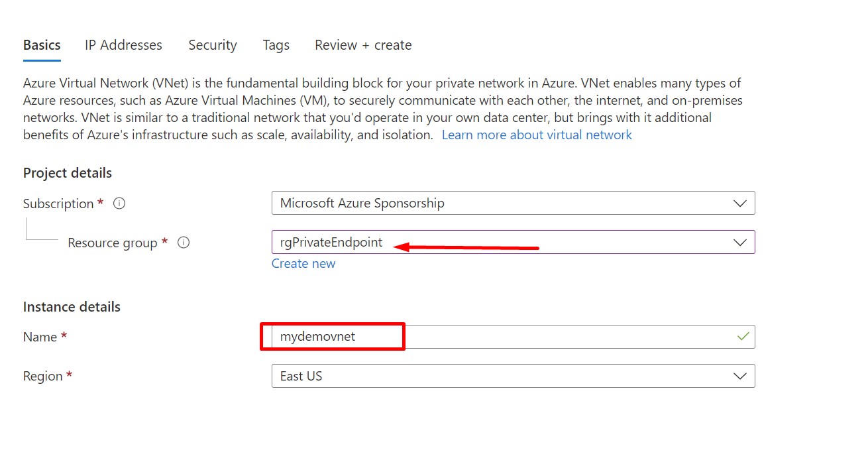Select the Basics tab
This screenshot has width=868, height=476.
42,45
